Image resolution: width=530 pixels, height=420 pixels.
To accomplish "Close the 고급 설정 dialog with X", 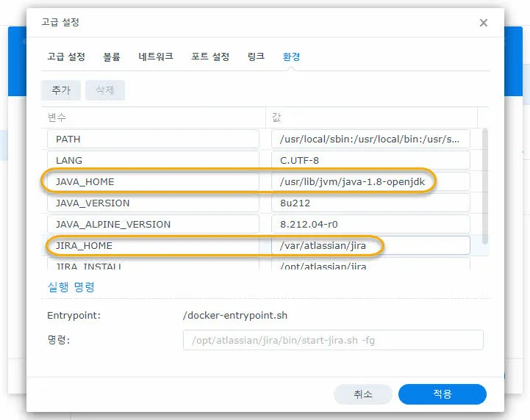I will [x=484, y=23].
